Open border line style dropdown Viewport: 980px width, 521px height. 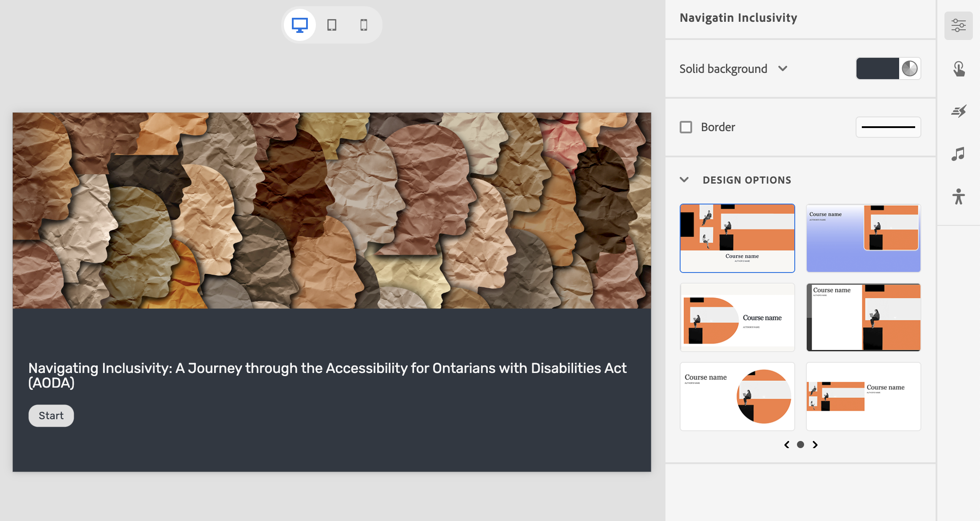(888, 127)
